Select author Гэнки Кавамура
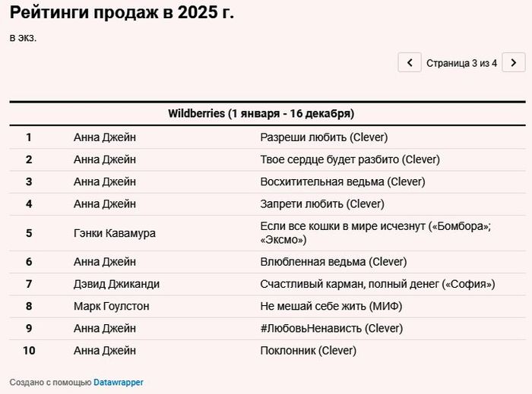 114,233
